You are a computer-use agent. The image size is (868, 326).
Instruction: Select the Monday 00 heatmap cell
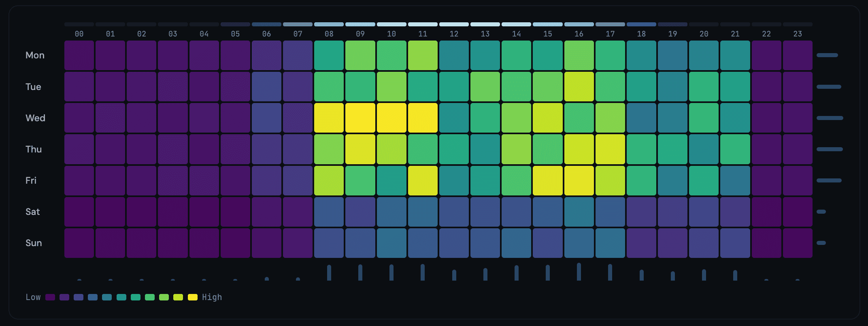79,55
